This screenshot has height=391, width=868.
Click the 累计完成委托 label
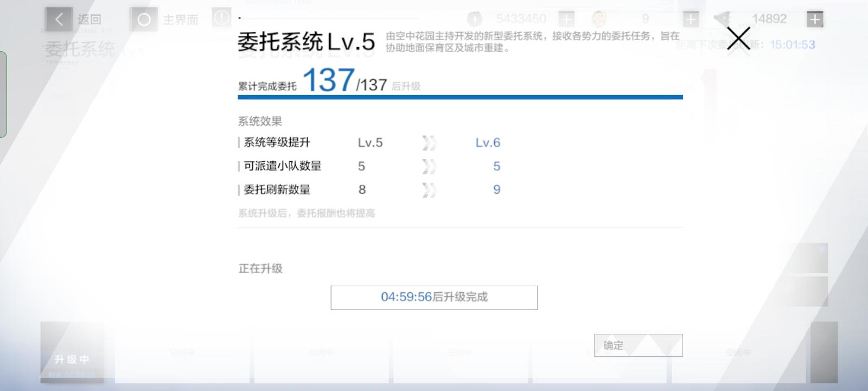point(267,86)
